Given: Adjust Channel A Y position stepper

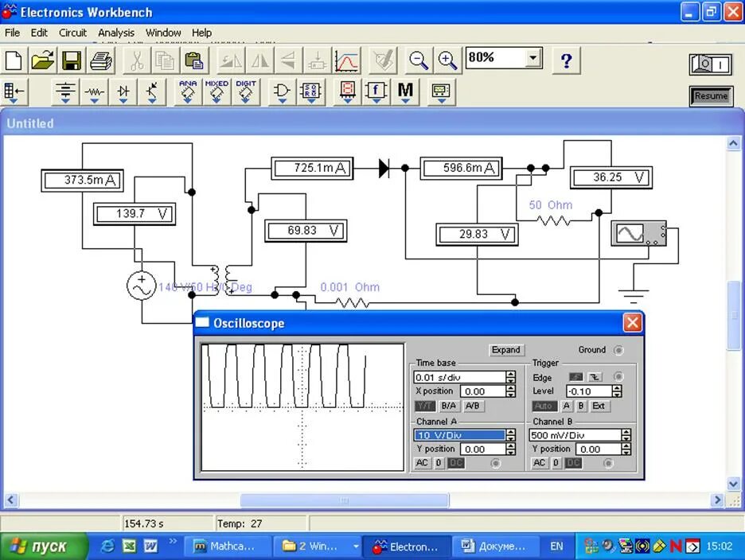Looking at the screenshot, I should click(x=511, y=449).
